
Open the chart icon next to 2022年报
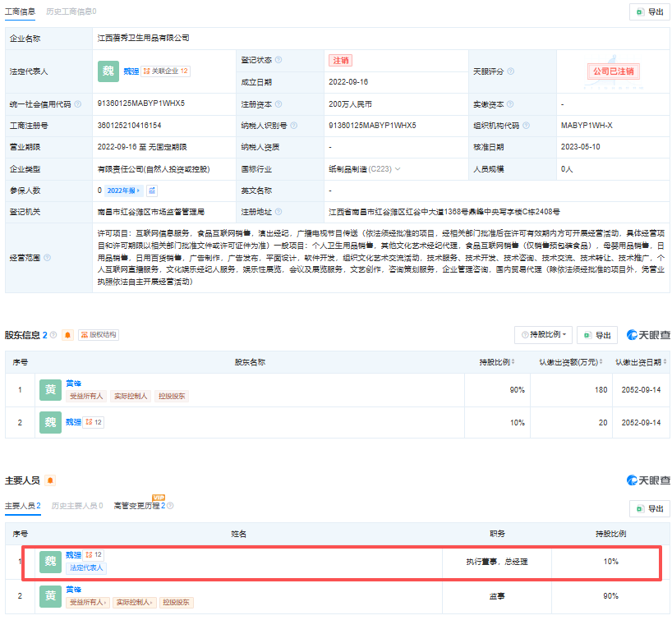tap(152, 191)
